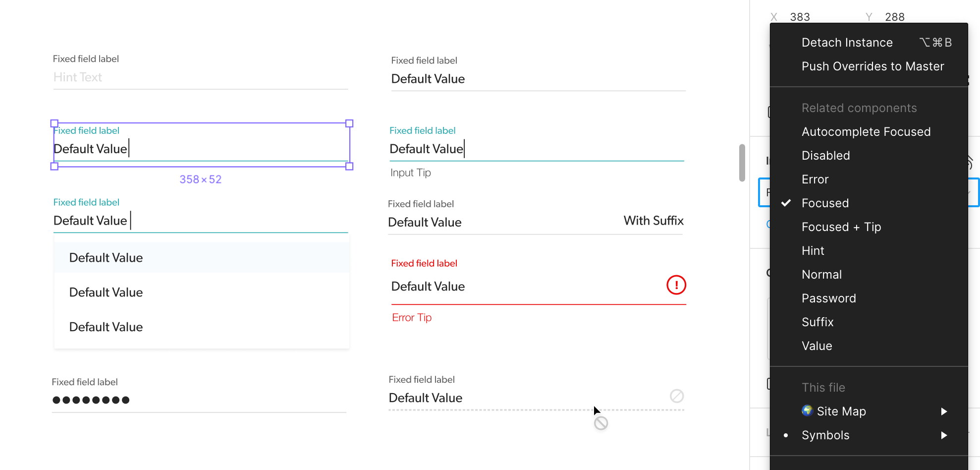Click the X coordinate value field
This screenshot has width=980, height=470.
[x=799, y=16]
